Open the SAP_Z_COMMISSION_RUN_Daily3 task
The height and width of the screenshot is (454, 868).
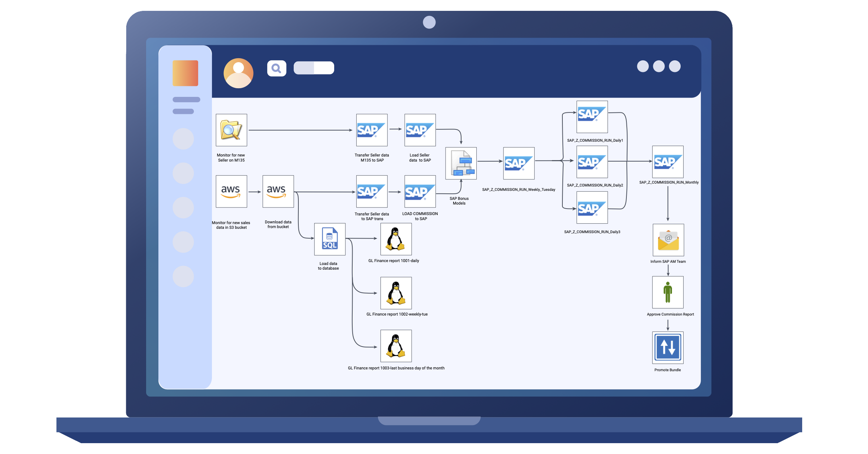pos(592,208)
